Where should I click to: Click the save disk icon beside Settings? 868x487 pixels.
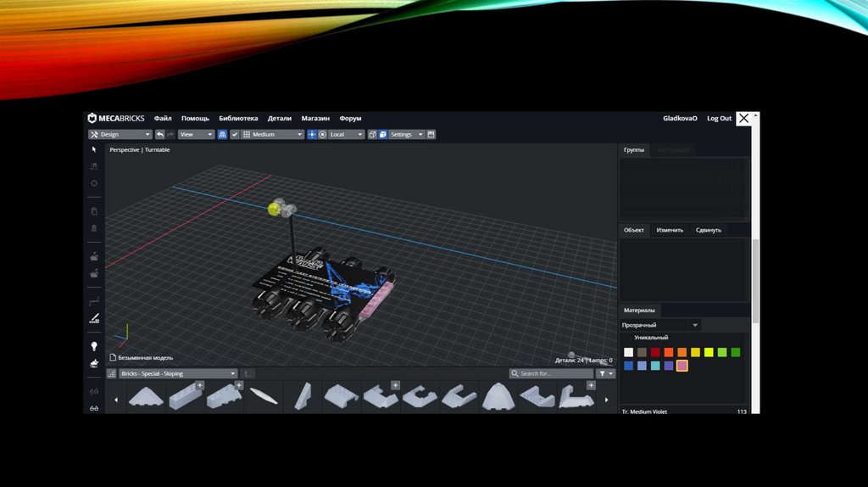click(x=431, y=134)
